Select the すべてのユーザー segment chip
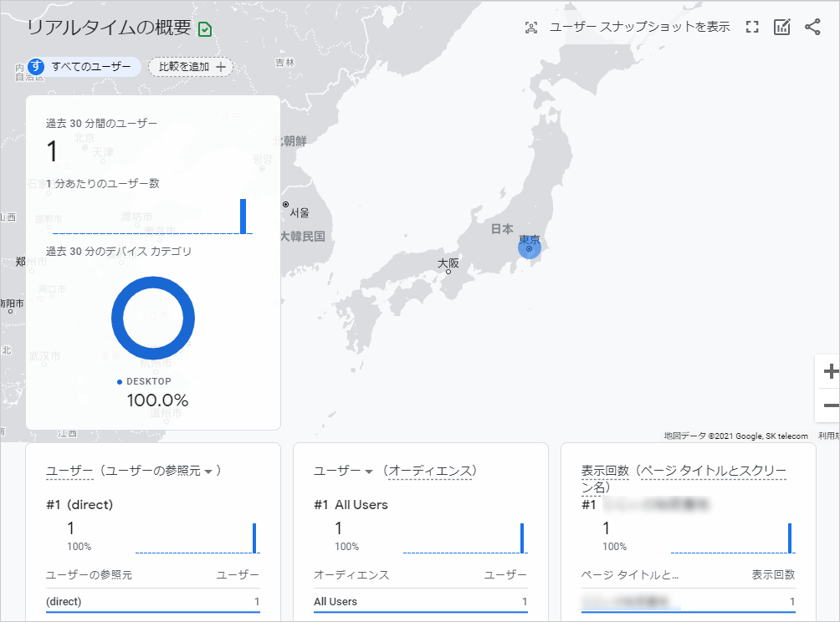 [84, 67]
